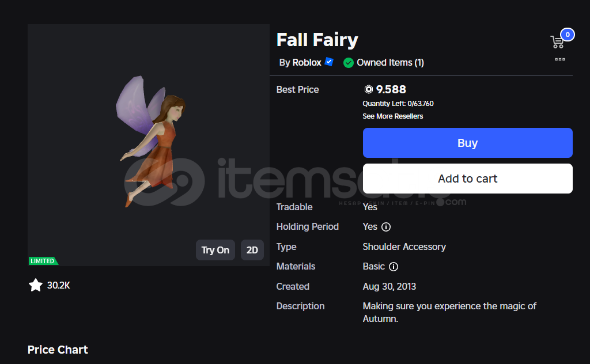
Task: Add Fall Fairy to cart
Action: coord(467,179)
